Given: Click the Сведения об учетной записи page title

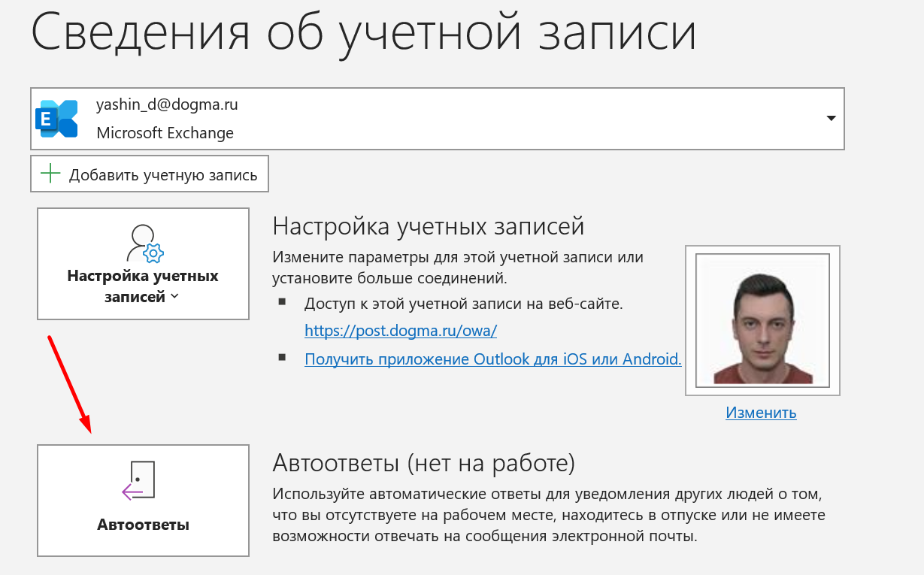Looking at the screenshot, I should pyautogui.click(x=364, y=34).
